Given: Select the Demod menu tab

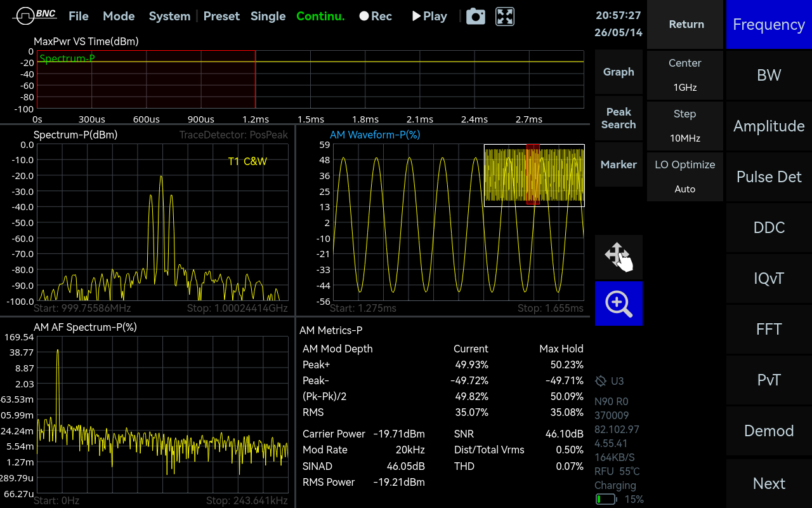Looking at the screenshot, I should coord(769,431).
